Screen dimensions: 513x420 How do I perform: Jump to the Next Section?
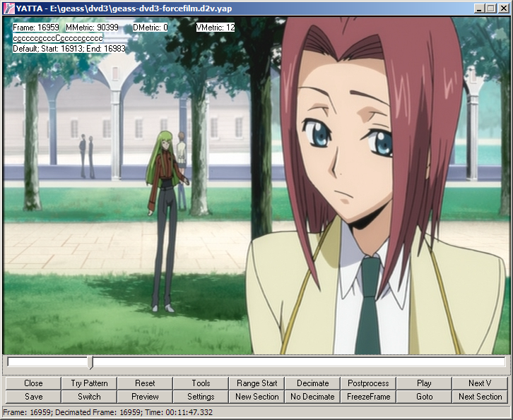point(480,397)
